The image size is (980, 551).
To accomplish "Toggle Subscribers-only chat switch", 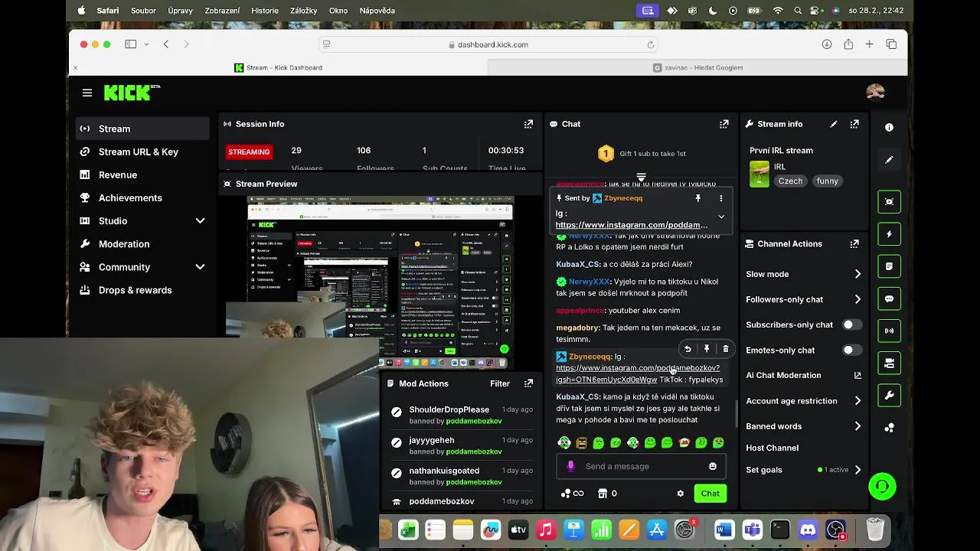I will tap(851, 324).
